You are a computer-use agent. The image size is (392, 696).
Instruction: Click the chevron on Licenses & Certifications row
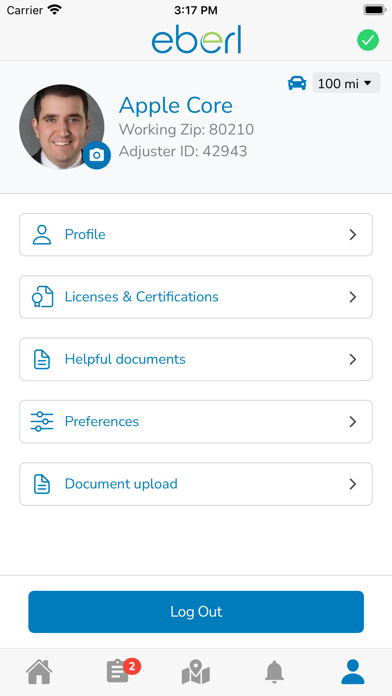353,297
